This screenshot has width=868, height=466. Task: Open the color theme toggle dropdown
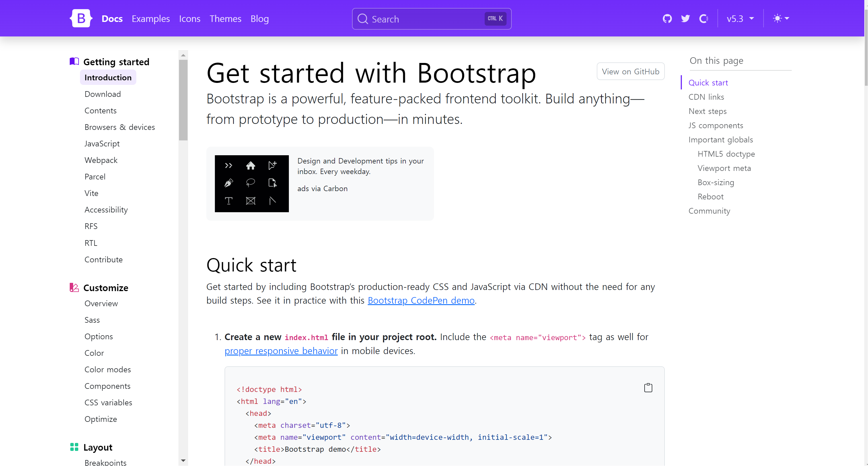[781, 18]
